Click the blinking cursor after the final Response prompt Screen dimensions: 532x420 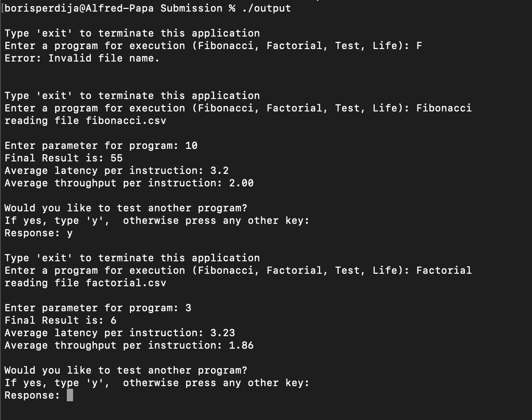70,395
